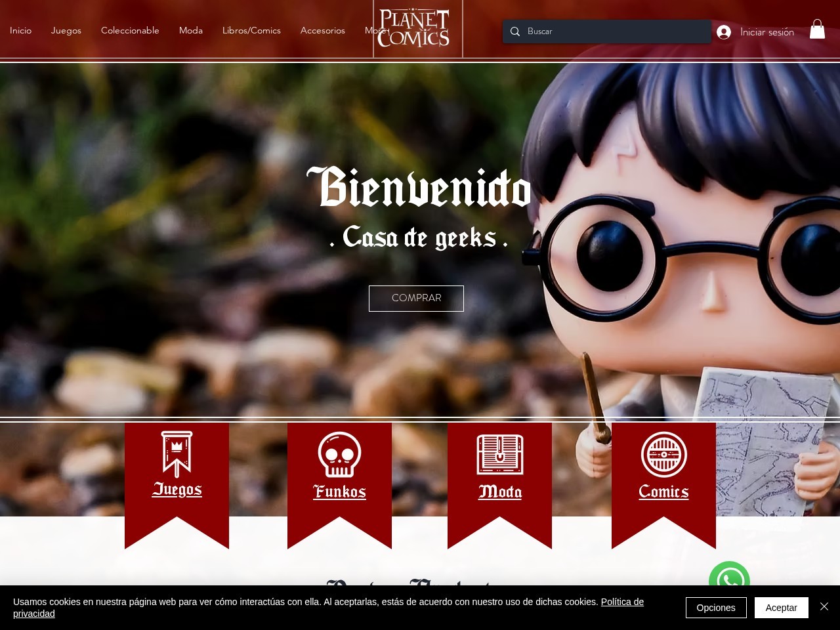Open the Coleccionable menu item
840x630 pixels.
[130, 30]
